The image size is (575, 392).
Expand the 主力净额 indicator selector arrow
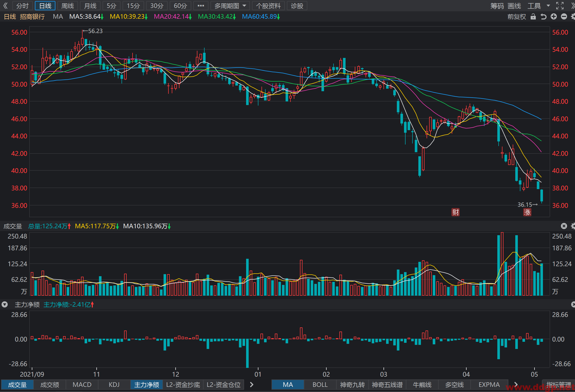(x=5, y=305)
